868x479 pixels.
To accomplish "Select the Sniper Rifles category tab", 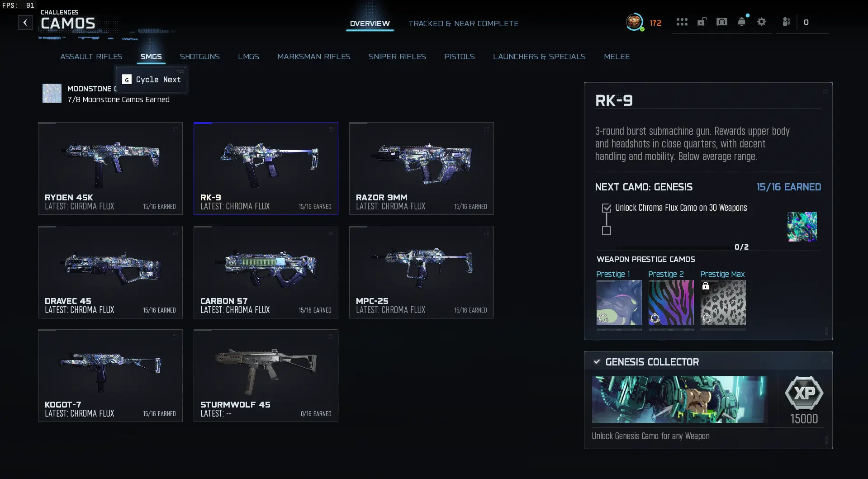I will click(397, 57).
